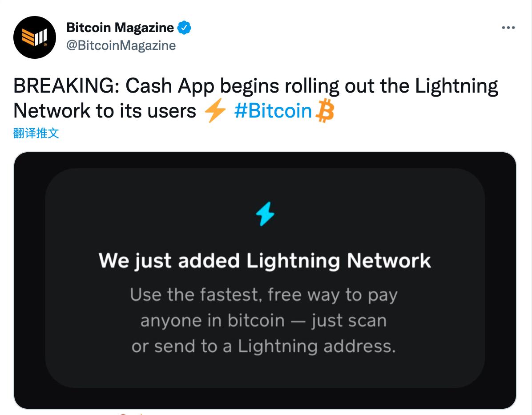Select the text about paying anyone in bitcoin
The width and height of the screenshot is (532, 415).
(263, 320)
